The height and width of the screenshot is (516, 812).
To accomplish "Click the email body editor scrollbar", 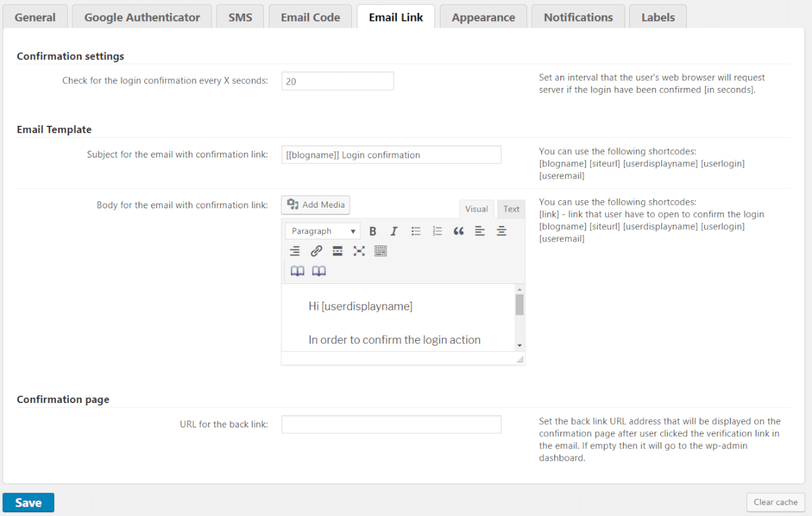I will click(x=520, y=305).
